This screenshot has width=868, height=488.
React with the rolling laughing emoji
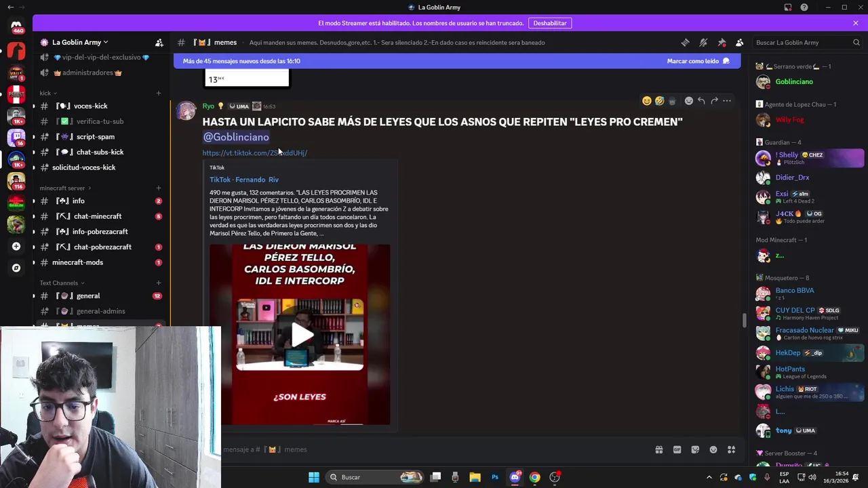coord(659,101)
